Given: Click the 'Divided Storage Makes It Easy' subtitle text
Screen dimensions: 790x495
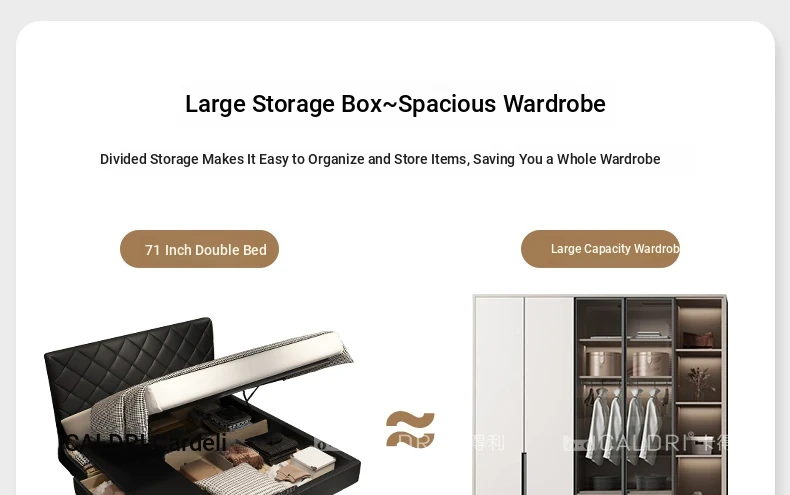Looking at the screenshot, I should 380,159.
